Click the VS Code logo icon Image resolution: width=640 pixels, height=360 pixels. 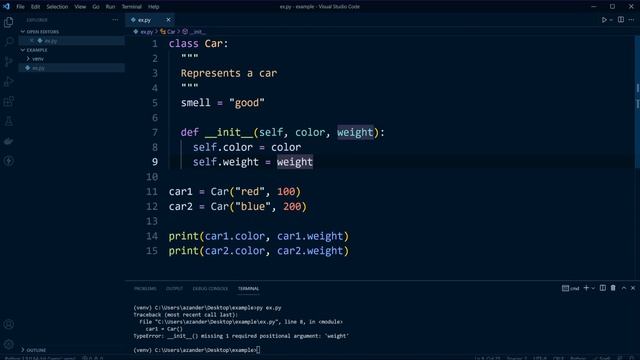(6, 7)
